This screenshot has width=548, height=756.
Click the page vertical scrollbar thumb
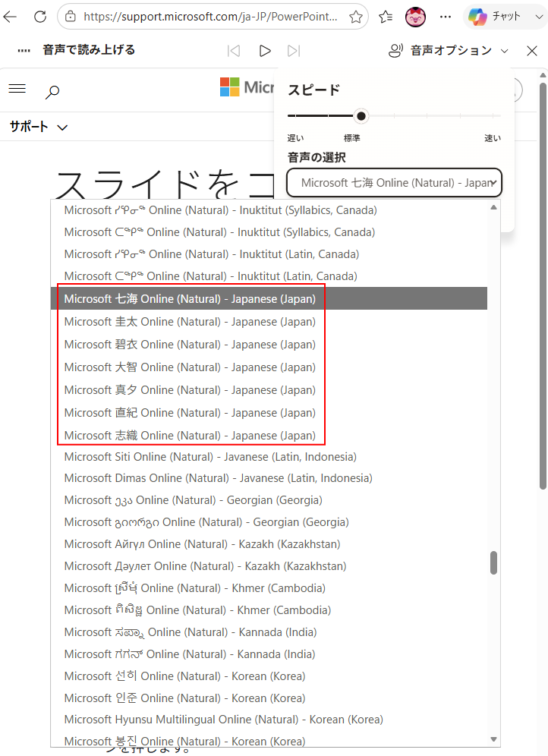point(543,286)
